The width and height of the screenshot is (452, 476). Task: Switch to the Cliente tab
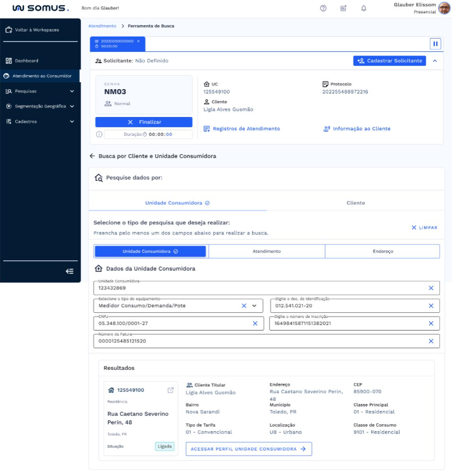coord(355,203)
